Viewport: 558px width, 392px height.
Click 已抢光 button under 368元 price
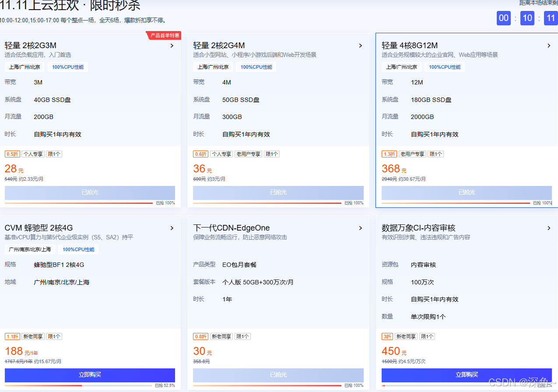click(467, 192)
